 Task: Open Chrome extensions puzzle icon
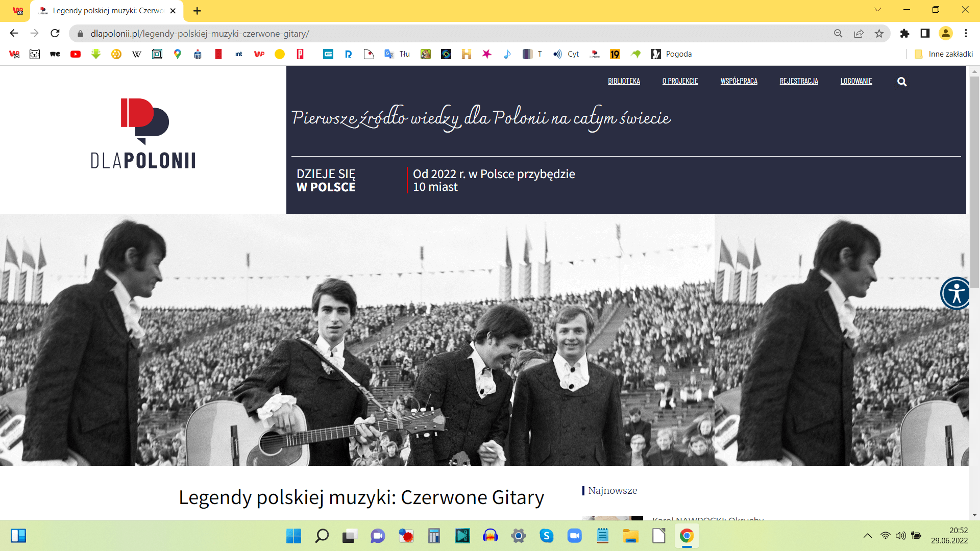point(904,34)
